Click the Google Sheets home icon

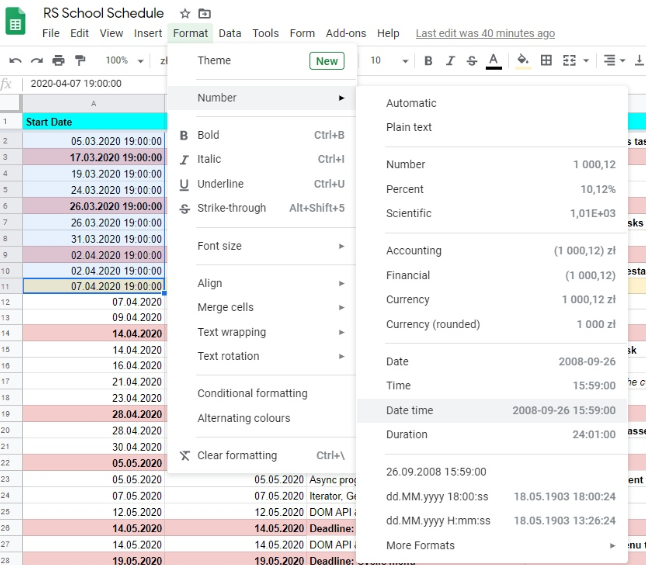click(15, 21)
